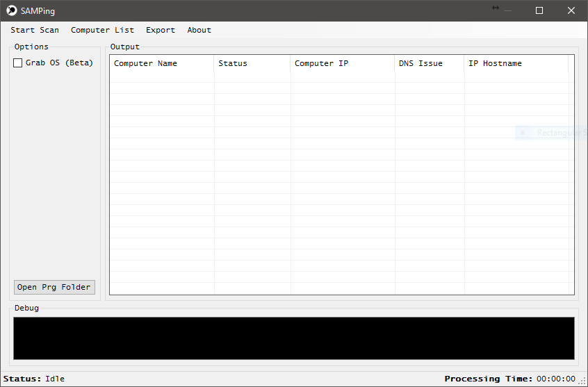
Task: Enable the Grab OS (Beta) checkbox
Action: (x=18, y=63)
